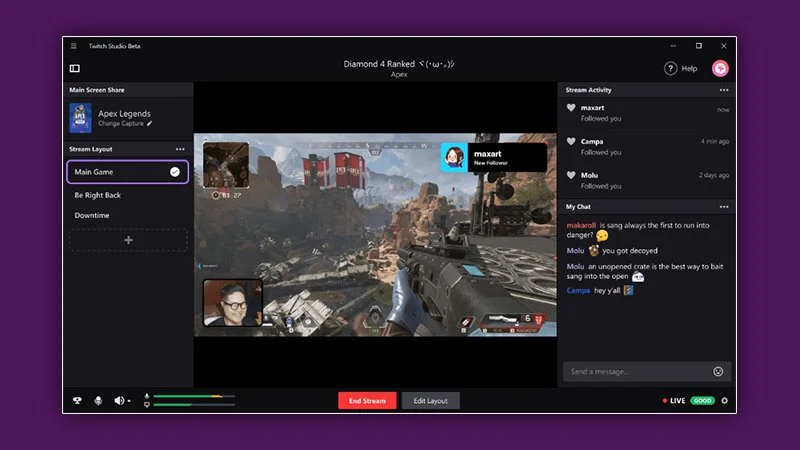Add a new stream layout with plus

(x=128, y=240)
